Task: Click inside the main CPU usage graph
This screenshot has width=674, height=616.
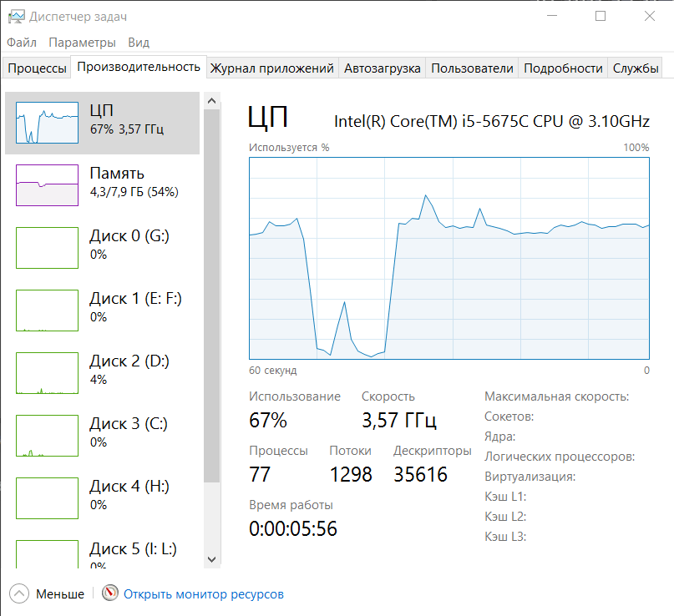Action: pos(448,257)
